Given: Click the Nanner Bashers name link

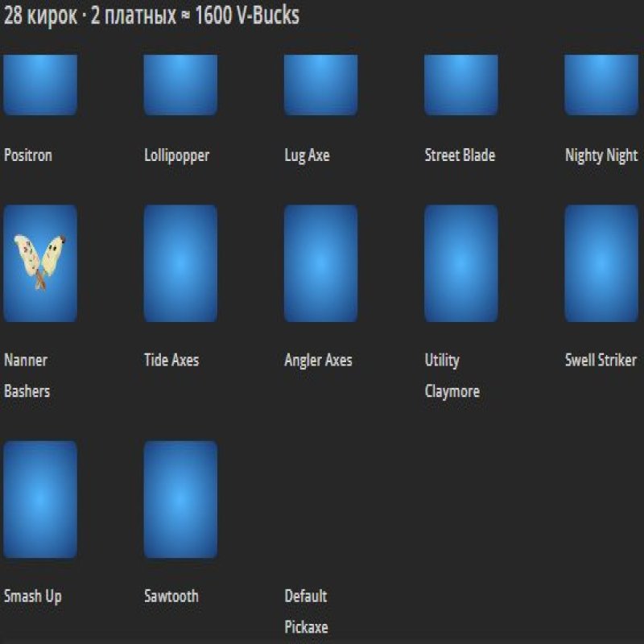Looking at the screenshot, I should [28, 375].
